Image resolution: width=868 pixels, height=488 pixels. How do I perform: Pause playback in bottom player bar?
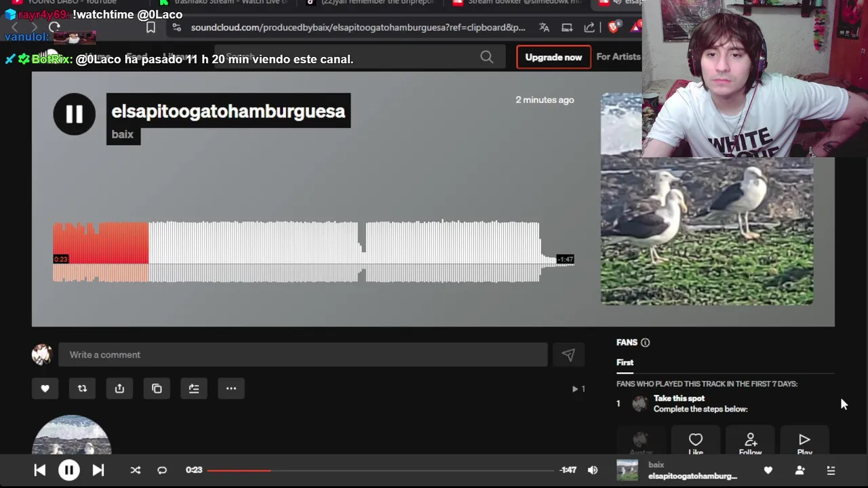(68, 470)
